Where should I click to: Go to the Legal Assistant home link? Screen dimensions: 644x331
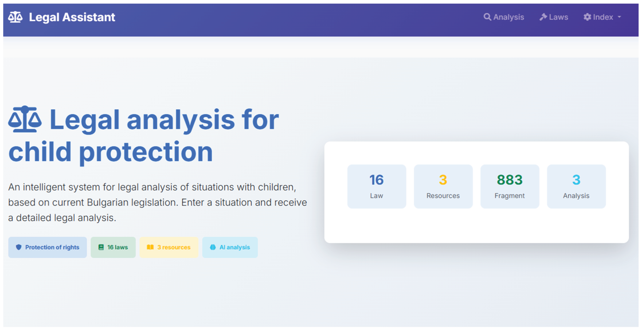62,17
